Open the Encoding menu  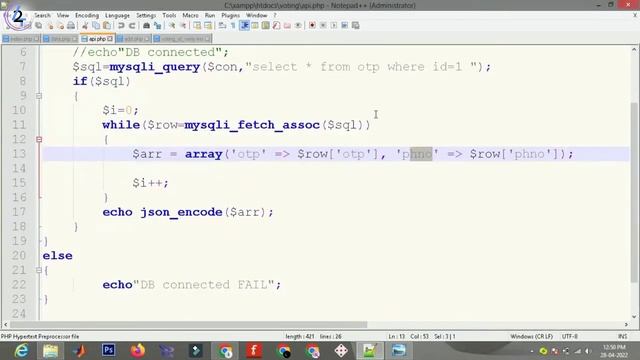tap(87, 15)
